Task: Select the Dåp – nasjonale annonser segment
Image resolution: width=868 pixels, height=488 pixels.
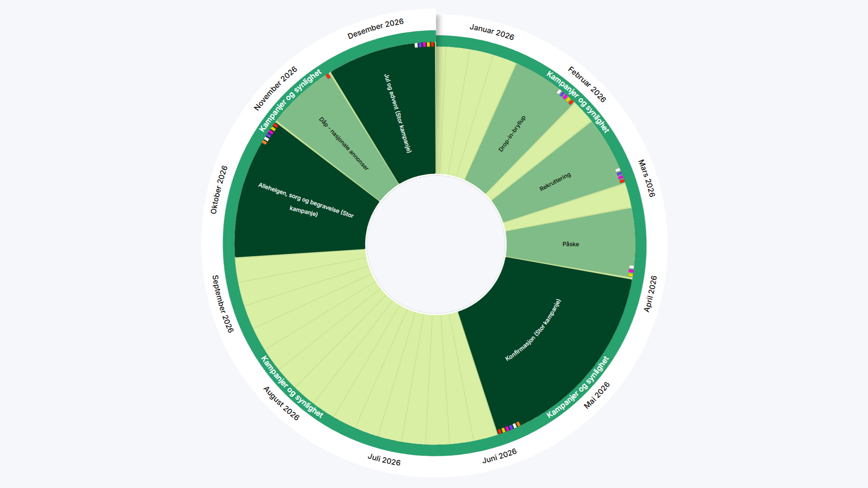Action: pos(343,144)
